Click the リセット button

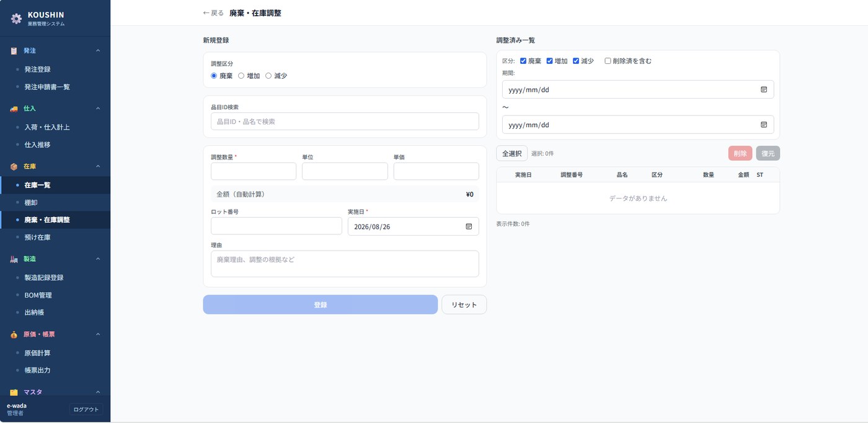464,305
